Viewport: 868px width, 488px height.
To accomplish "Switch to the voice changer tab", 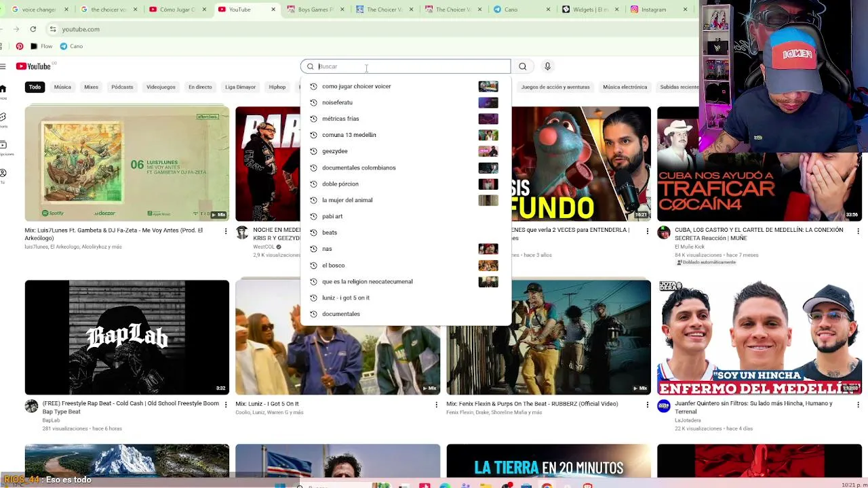I will 39,9.
